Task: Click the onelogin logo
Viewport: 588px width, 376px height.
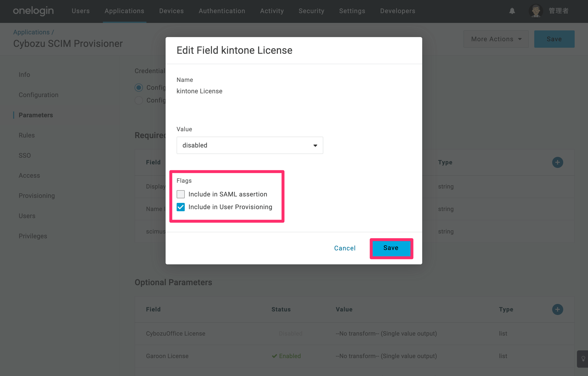Action: coord(33,11)
